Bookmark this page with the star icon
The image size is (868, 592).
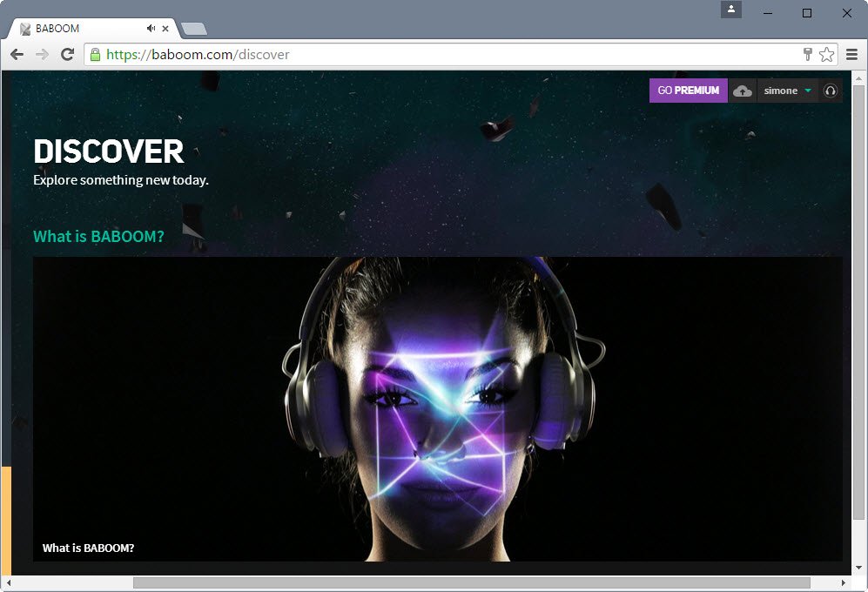pos(826,54)
